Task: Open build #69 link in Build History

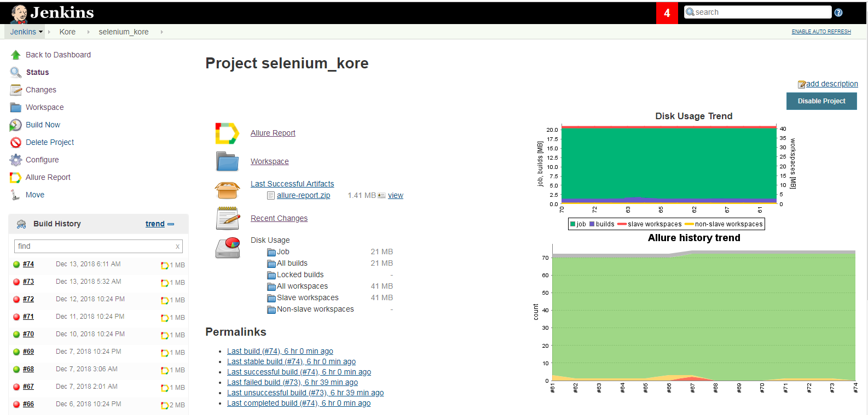Action: (28, 352)
